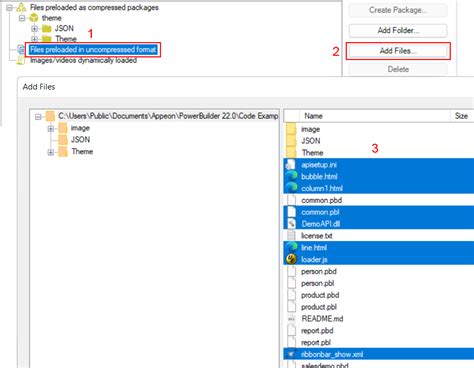Select the file named bubble.html
The image size is (474, 368).
point(319,176)
